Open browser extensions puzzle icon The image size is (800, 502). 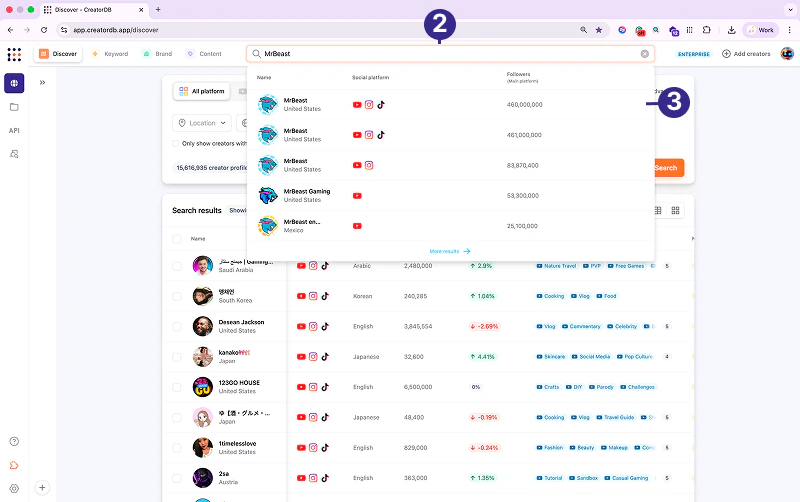707,30
